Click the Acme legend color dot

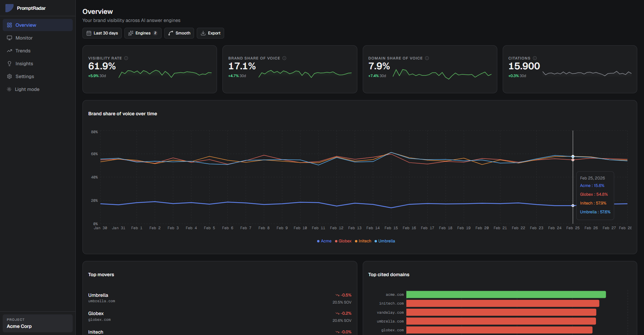click(x=318, y=241)
